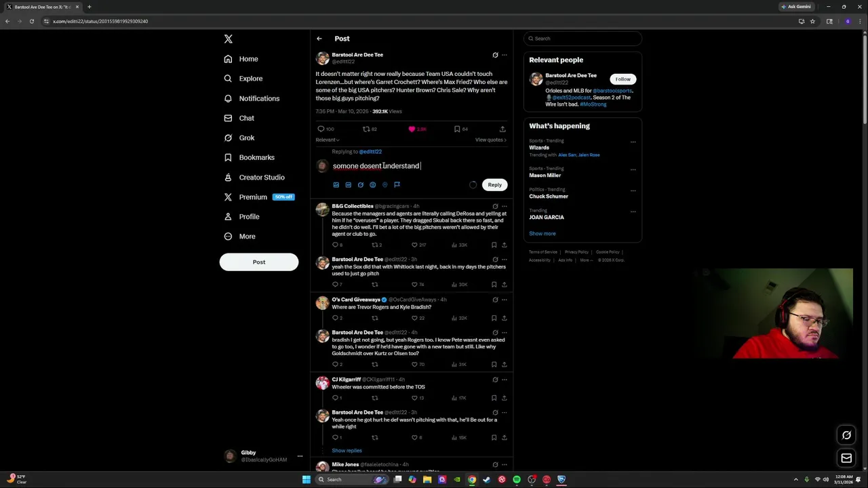Viewport: 868px width, 488px height.
Task: Click the flag icon in the reply composer
Action: [397, 184]
